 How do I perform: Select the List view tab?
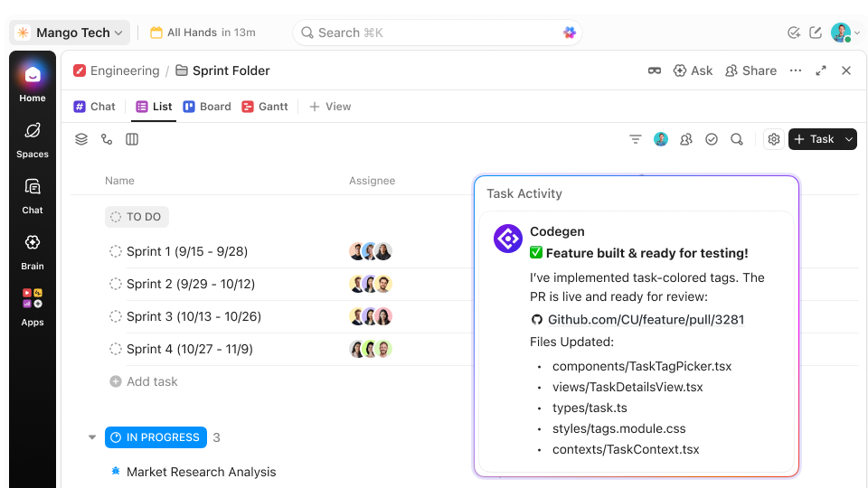click(x=154, y=107)
